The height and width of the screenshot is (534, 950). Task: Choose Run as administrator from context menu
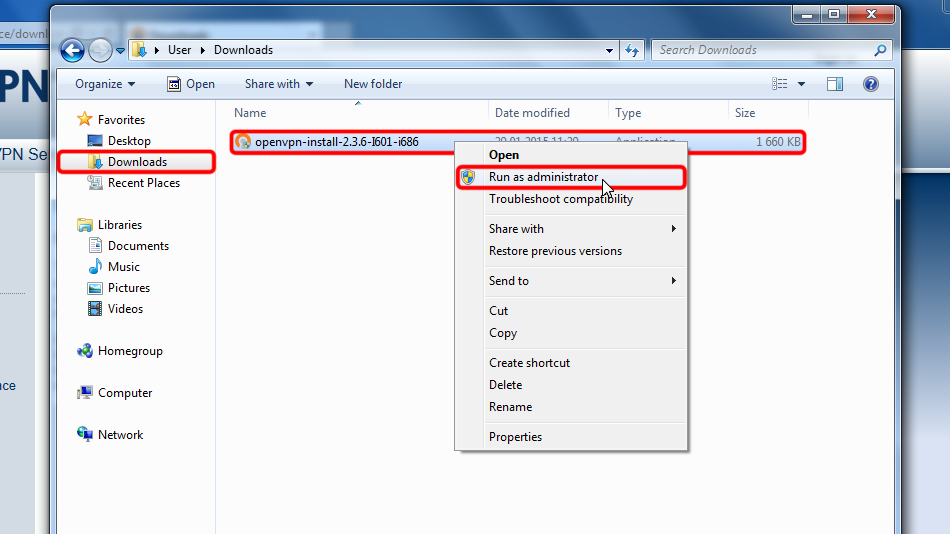point(543,177)
